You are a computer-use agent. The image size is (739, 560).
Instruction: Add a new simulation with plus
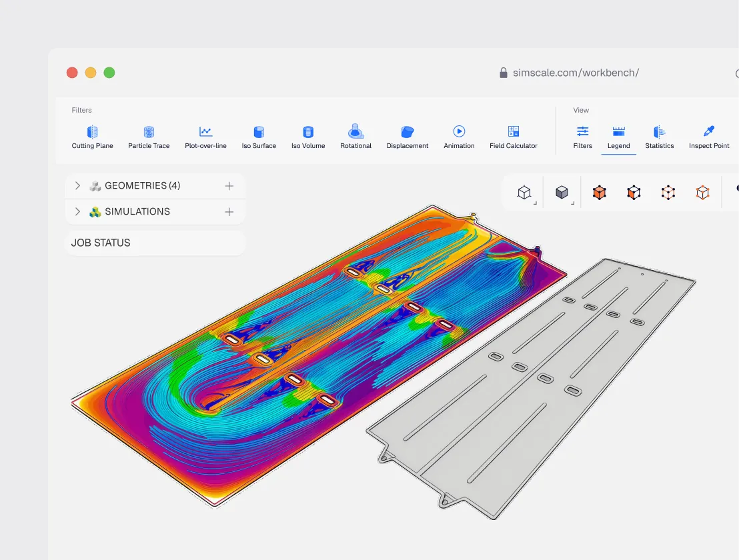coord(229,212)
